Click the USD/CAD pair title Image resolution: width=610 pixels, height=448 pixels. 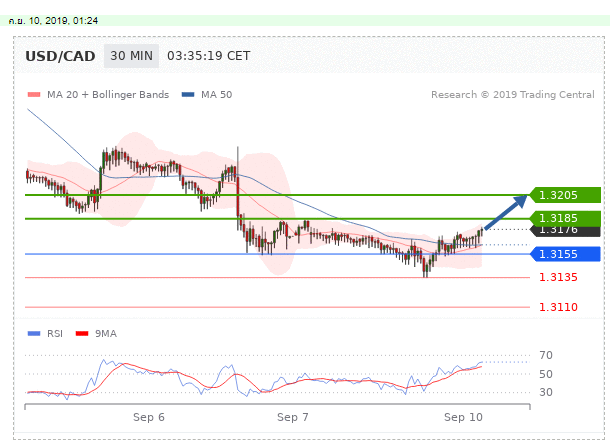point(60,56)
